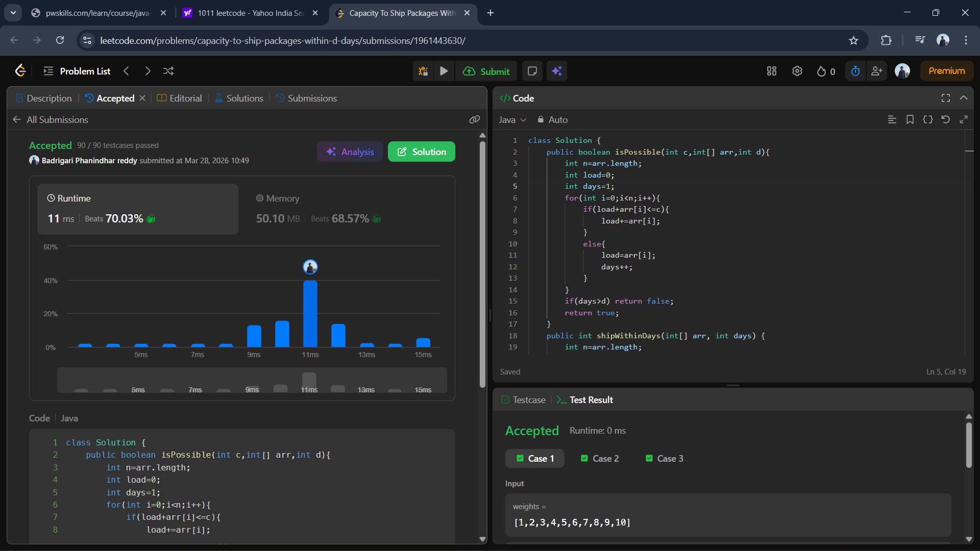Open the Java language dropdown
The image size is (980, 551).
pyautogui.click(x=512, y=119)
